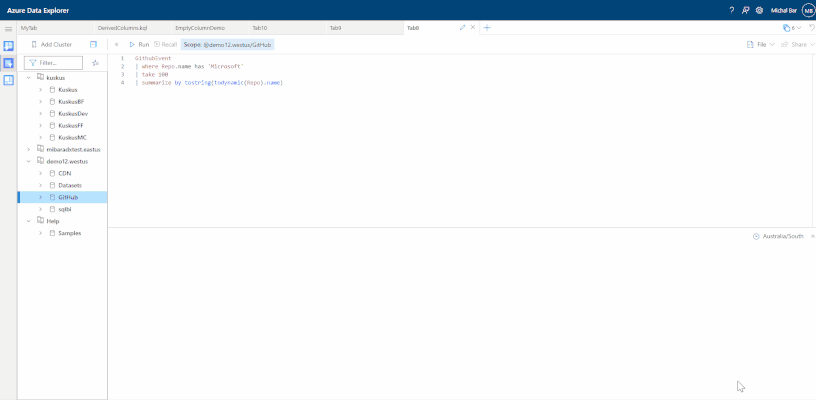Expand the Samples database
816x400 pixels.
click(41, 233)
